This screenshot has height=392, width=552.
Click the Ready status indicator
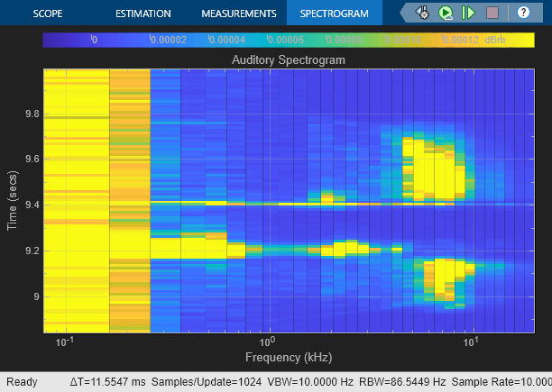pos(22,382)
